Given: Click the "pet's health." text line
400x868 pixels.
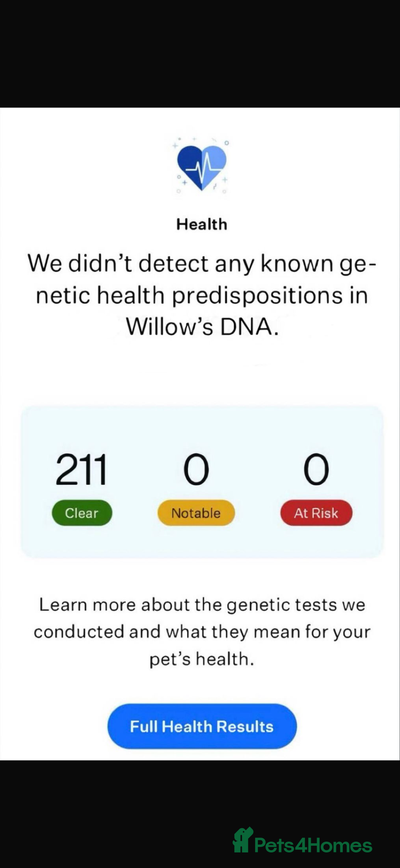Looking at the screenshot, I should coord(202,659).
